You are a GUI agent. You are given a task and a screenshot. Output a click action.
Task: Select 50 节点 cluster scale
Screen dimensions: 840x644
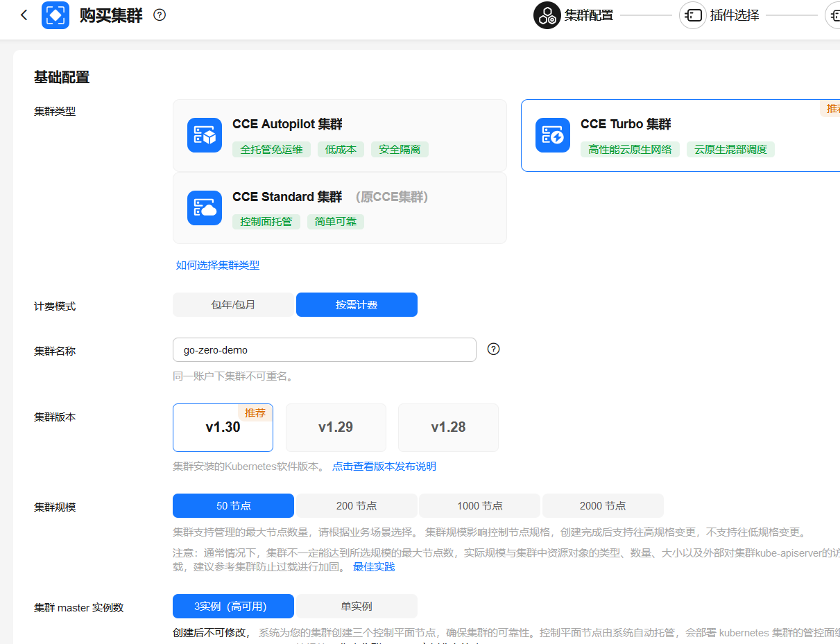point(233,505)
